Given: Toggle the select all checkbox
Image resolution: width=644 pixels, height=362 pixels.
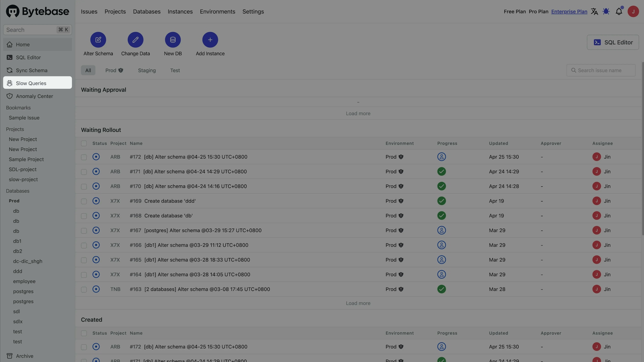Looking at the screenshot, I should 84,143.
